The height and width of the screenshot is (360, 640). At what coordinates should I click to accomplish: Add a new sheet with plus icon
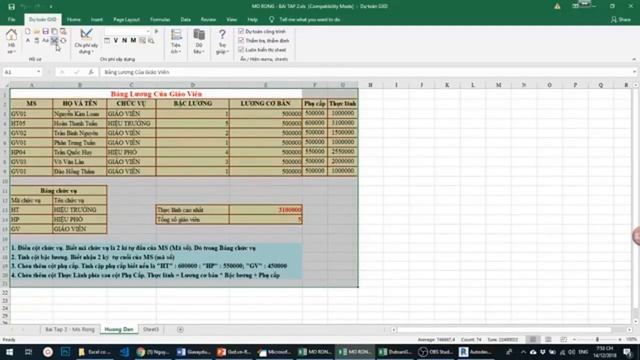click(x=180, y=329)
